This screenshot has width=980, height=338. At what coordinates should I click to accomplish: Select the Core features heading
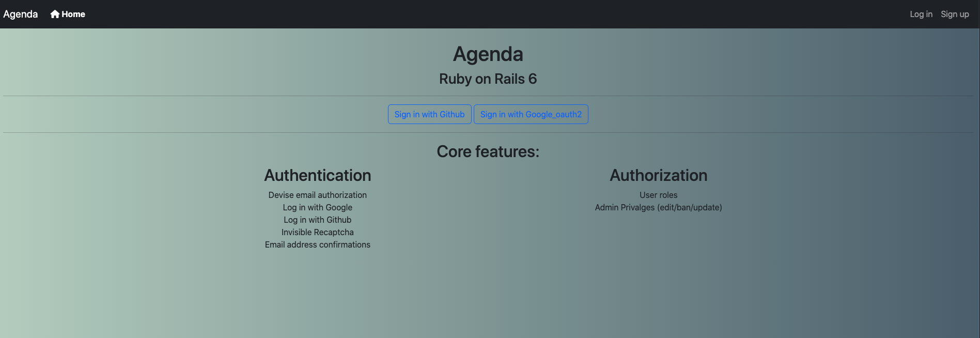(x=488, y=151)
